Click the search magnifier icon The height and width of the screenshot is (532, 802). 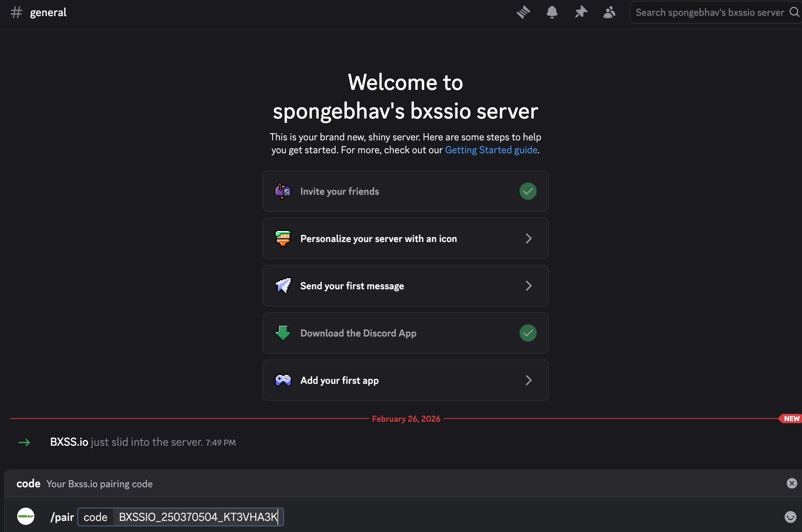click(794, 12)
